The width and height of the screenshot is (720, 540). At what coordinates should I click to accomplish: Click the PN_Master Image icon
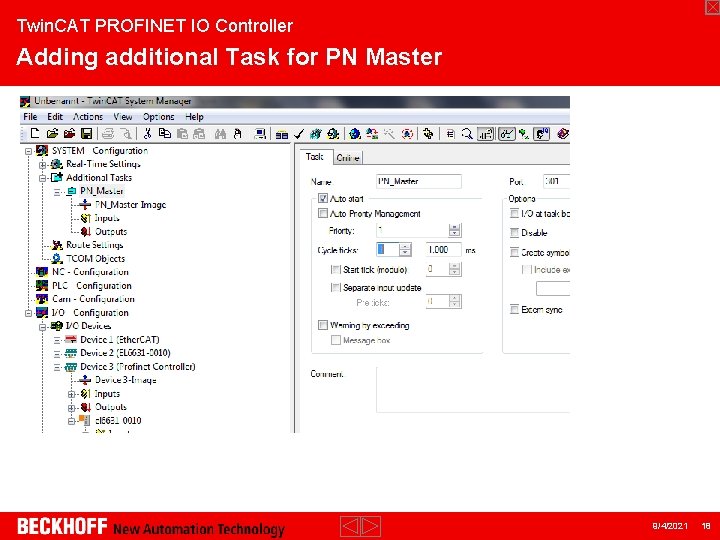point(85,205)
